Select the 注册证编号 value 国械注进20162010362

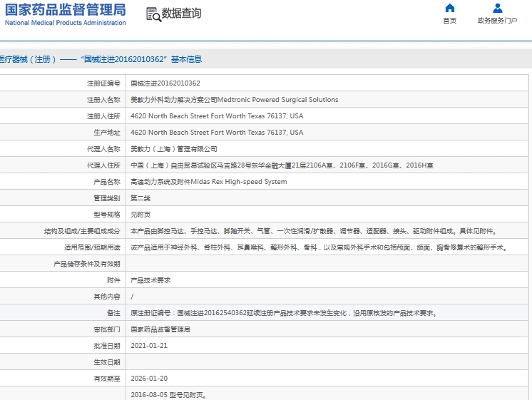pos(165,83)
